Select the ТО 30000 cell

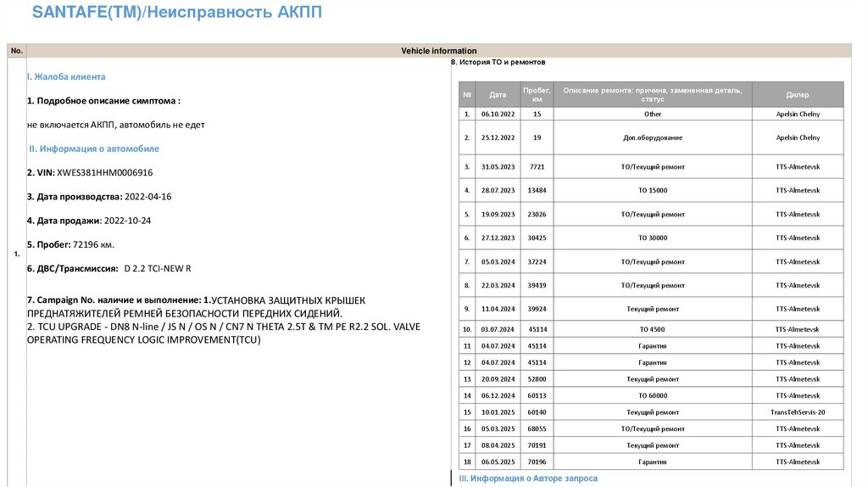tap(653, 238)
